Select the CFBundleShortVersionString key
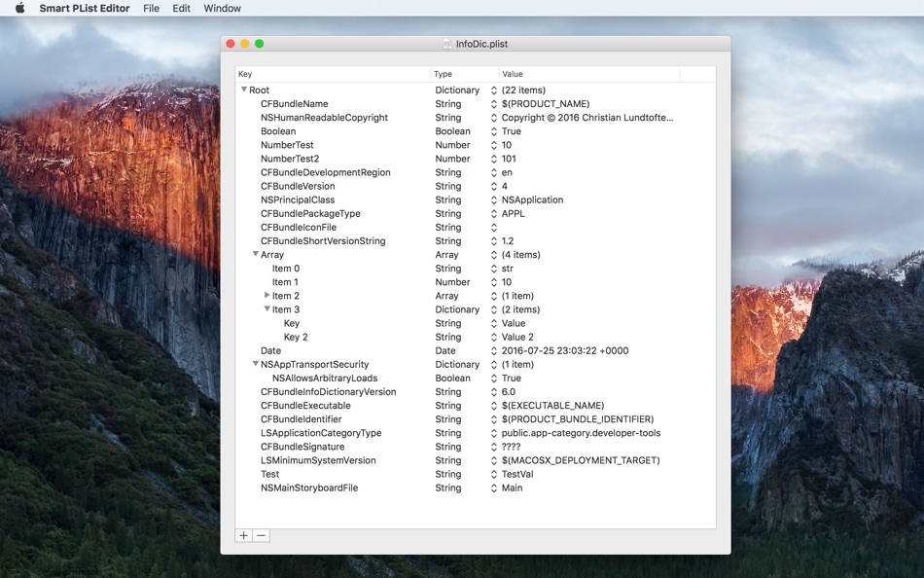The width and height of the screenshot is (924, 578). (x=323, y=240)
